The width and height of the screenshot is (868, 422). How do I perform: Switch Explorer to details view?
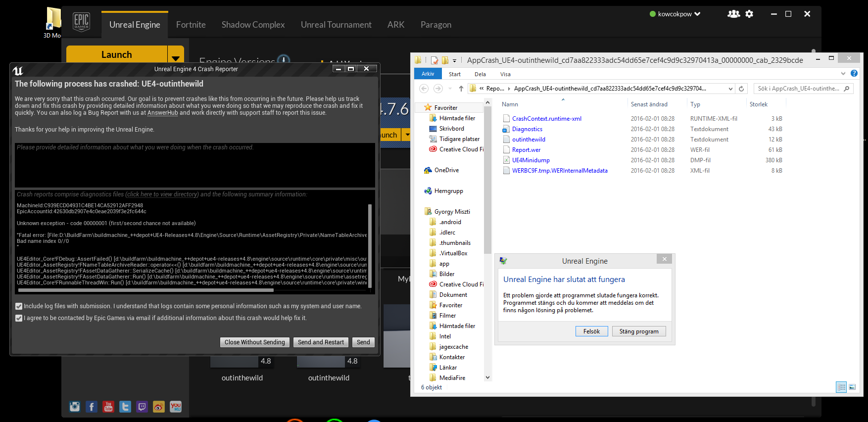coord(841,387)
